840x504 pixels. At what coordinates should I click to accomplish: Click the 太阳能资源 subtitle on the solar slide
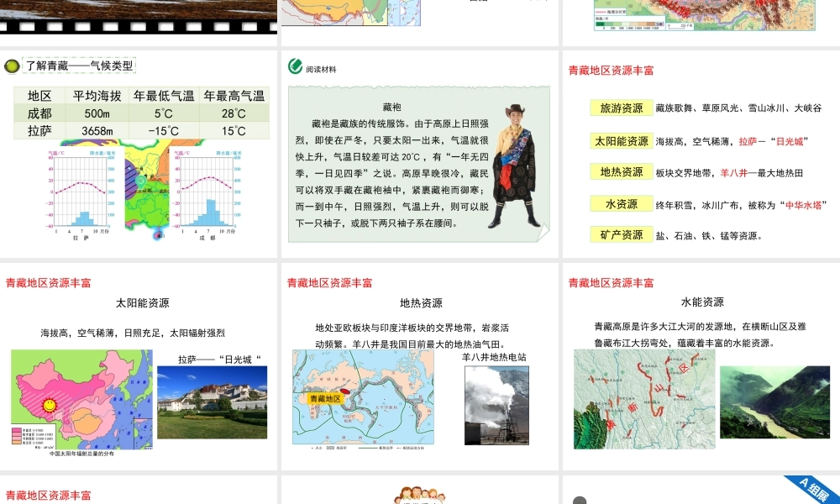point(143,303)
